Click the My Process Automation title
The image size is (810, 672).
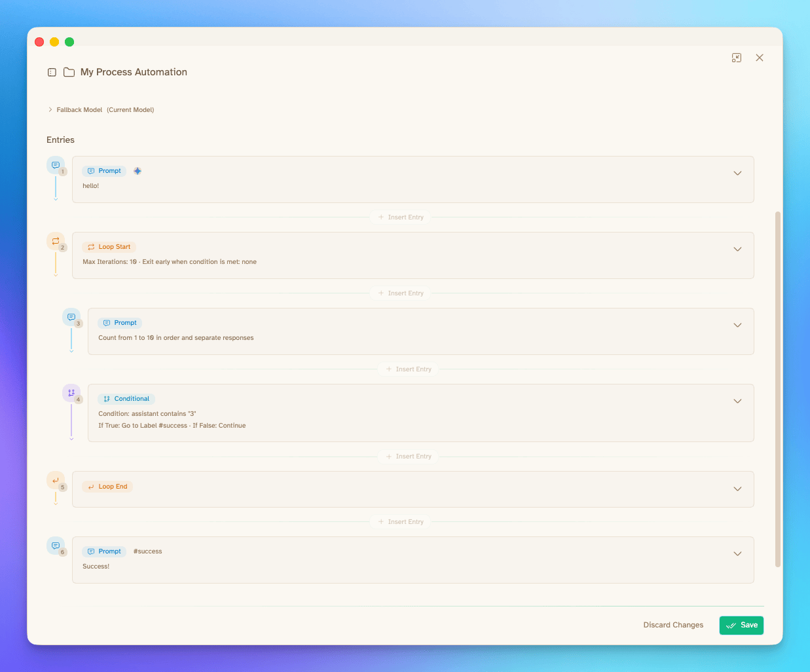tap(134, 72)
